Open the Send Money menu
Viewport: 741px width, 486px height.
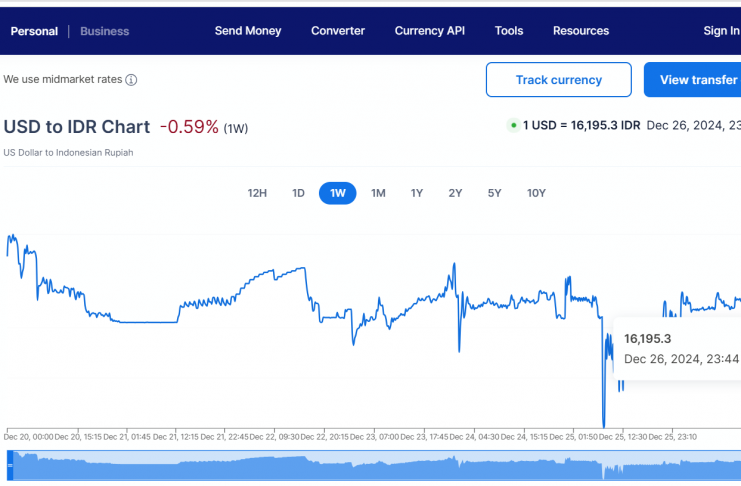248,31
